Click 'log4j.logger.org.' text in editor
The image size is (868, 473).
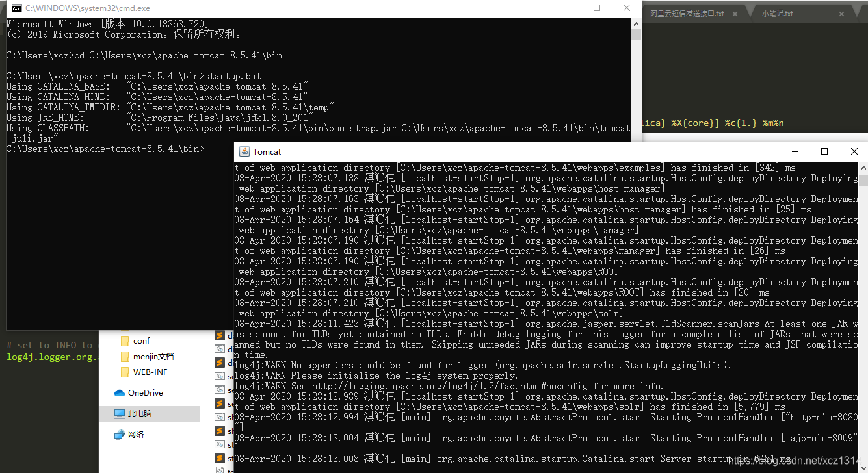pyautogui.click(x=52, y=357)
